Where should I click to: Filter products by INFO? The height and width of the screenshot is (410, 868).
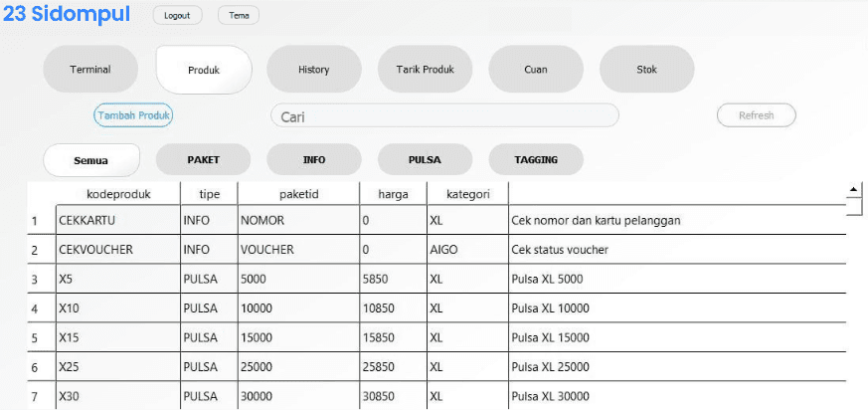coord(313,159)
